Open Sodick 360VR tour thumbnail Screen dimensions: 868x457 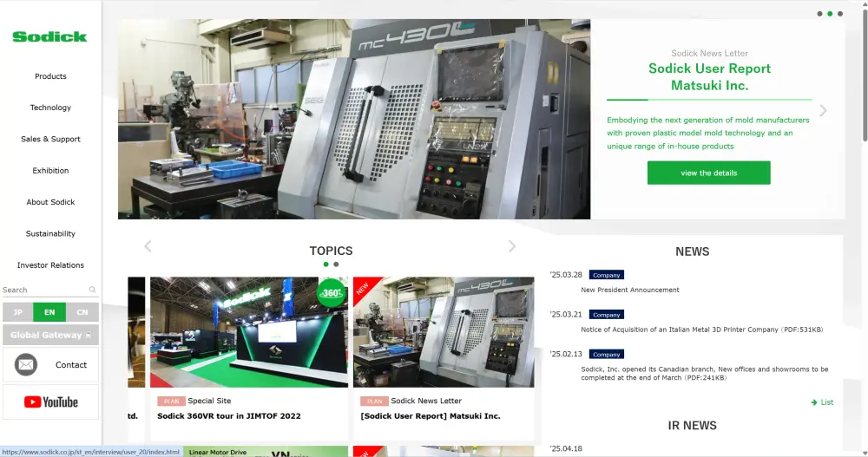coord(248,332)
